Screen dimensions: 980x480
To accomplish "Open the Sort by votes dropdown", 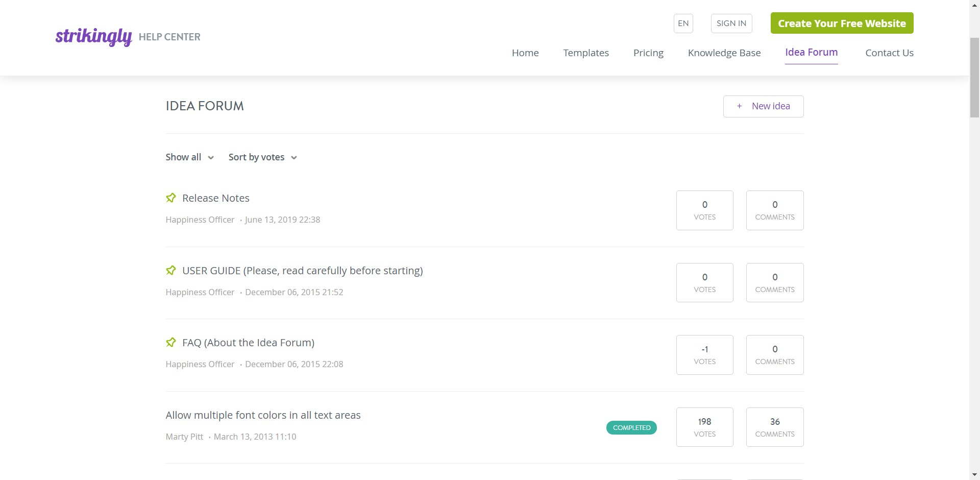I will (x=262, y=157).
